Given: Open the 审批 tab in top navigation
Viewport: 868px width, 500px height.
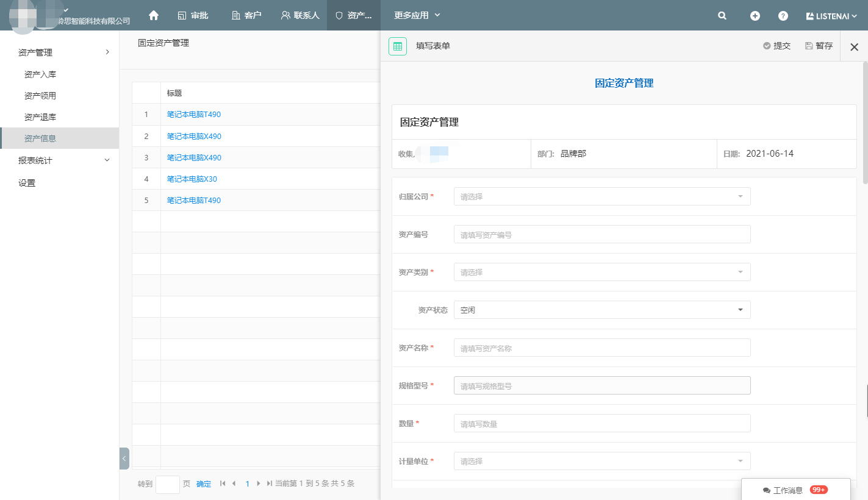Looking at the screenshot, I should click(x=193, y=15).
